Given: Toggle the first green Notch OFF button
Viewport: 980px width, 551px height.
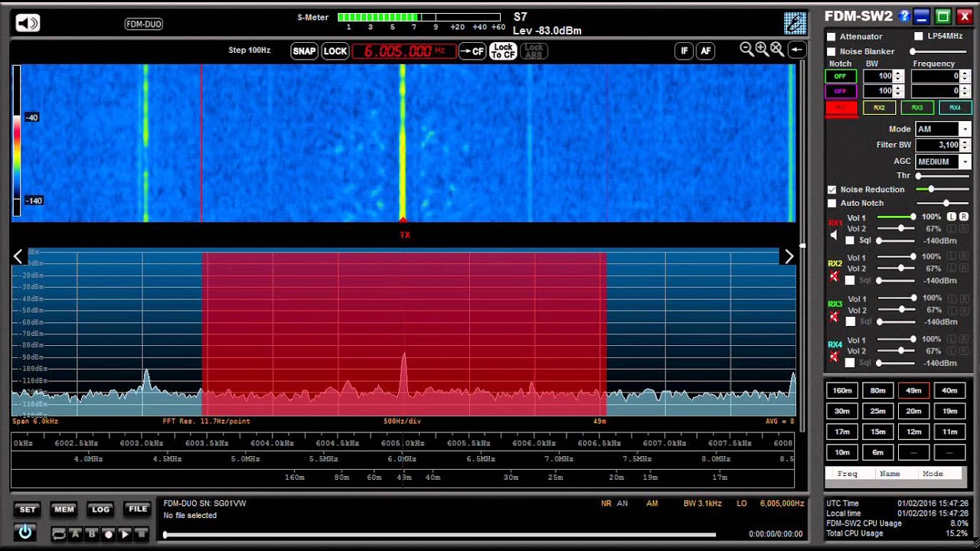Looking at the screenshot, I should point(840,77).
